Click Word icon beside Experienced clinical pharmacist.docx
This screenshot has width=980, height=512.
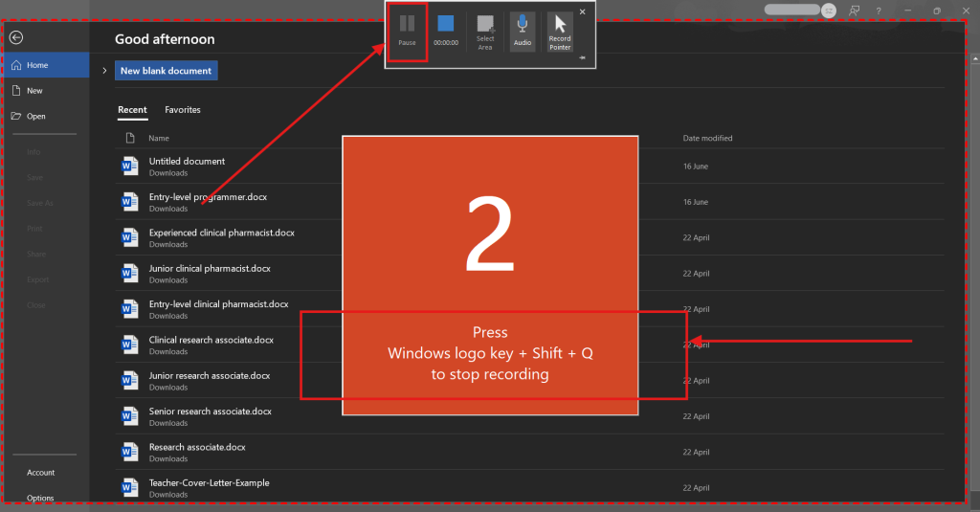[129, 237]
